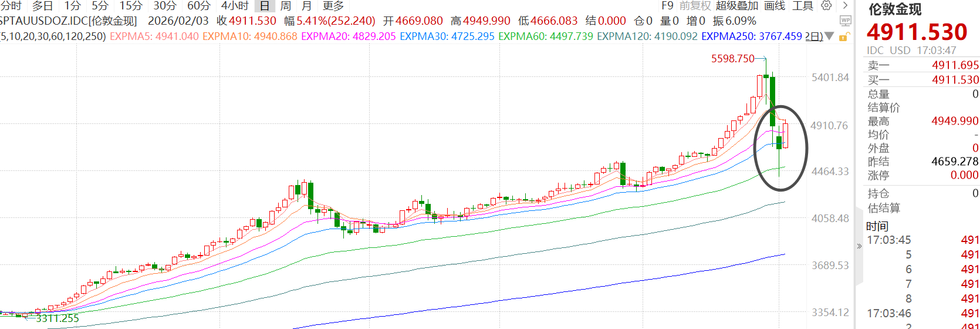Click the 伦敦金现 panel title
The width and height of the screenshot is (980, 329).
pyautogui.click(x=895, y=9)
